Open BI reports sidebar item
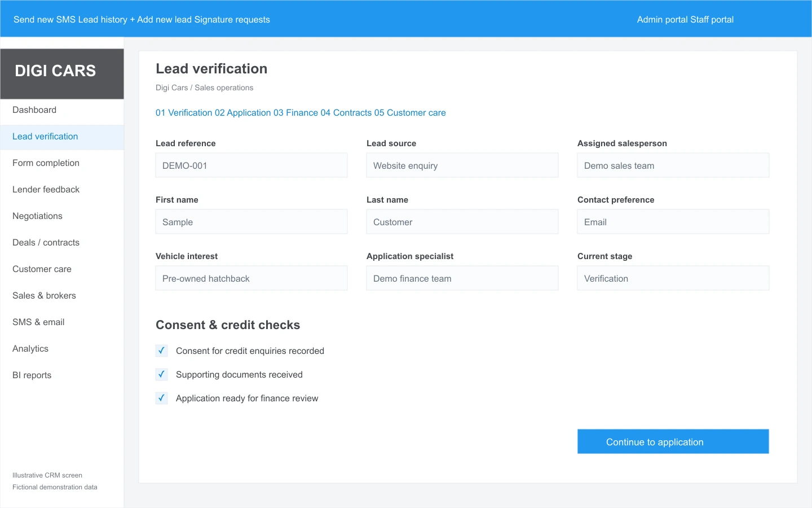Viewport: 812px width, 508px height. [x=62, y=375]
